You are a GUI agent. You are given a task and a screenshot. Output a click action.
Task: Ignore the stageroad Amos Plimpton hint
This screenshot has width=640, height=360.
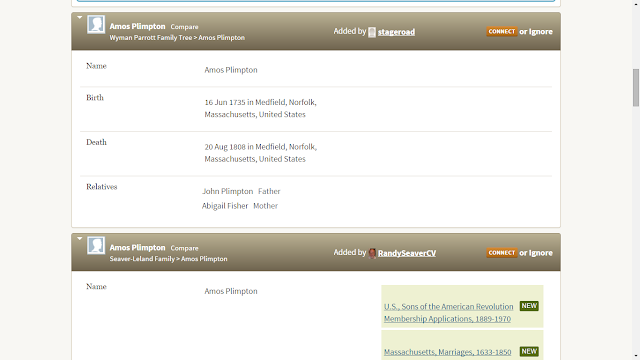(541, 31)
